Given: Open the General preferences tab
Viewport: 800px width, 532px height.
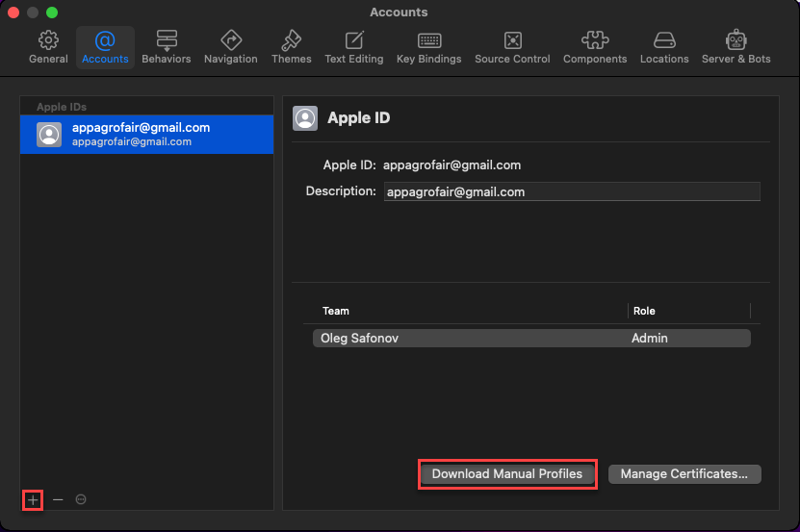Looking at the screenshot, I should (x=48, y=47).
